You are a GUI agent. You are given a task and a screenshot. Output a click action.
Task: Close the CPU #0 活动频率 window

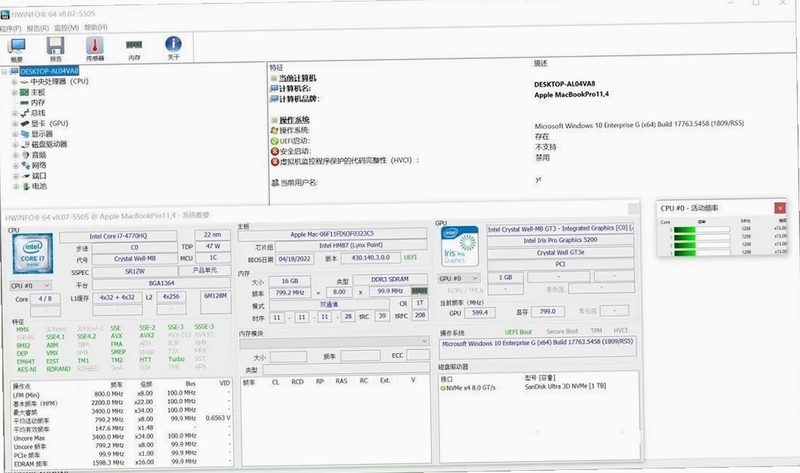pos(780,208)
